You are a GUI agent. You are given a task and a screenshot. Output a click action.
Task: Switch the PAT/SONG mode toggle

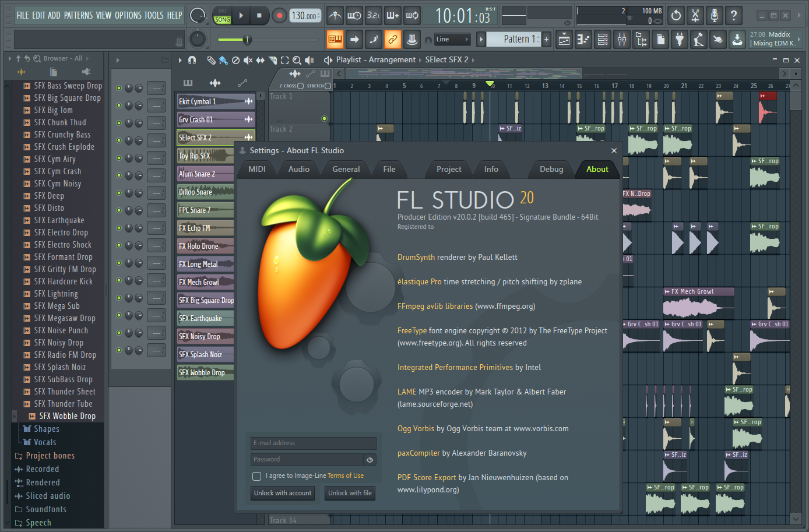(x=223, y=16)
